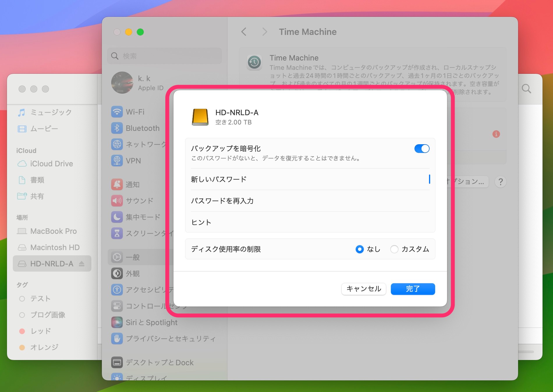The height and width of the screenshot is (392, 553).
Task: Open k. k Apple ID profile
Action: click(138, 83)
